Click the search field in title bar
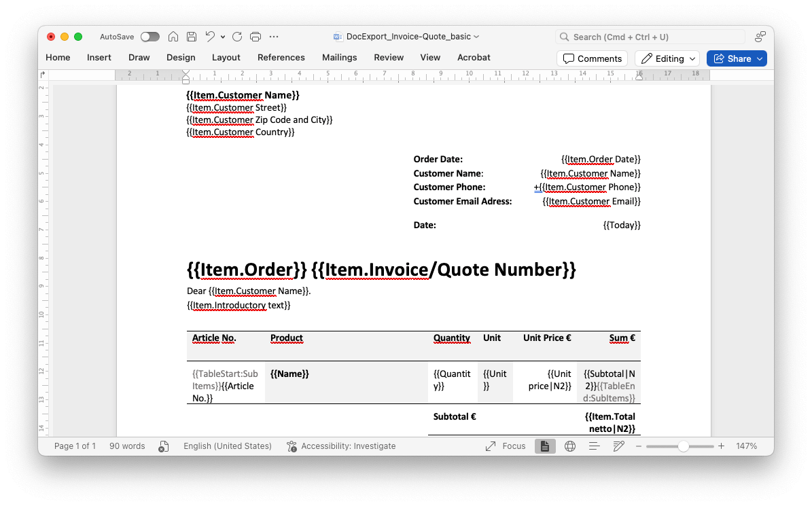Image resolution: width=812 pixels, height=506 pixels. 649,37
